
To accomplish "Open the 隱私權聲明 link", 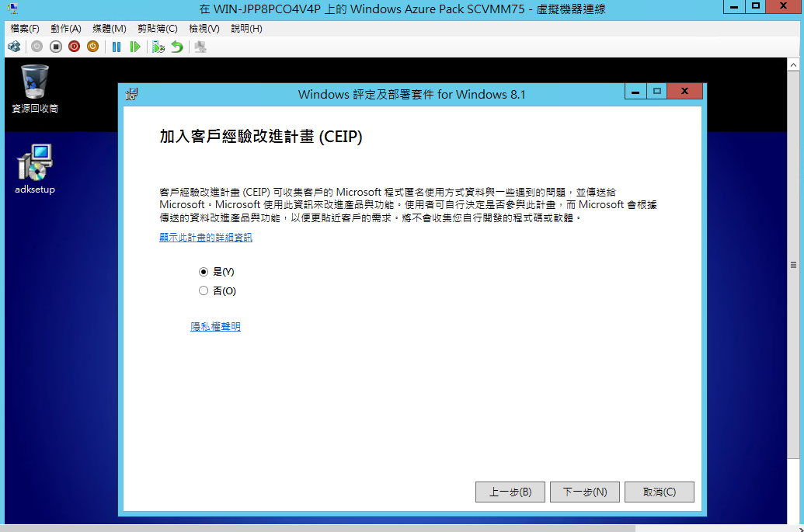I will pyautogui.click(x=215, y=326).
